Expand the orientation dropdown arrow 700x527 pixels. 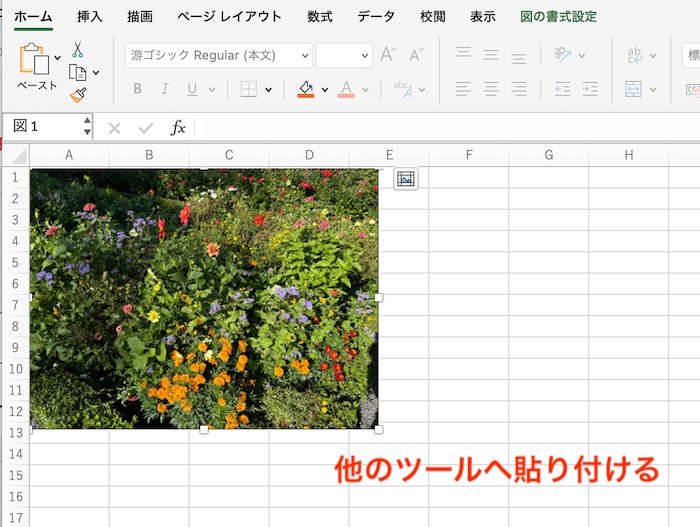click(582, 56)
